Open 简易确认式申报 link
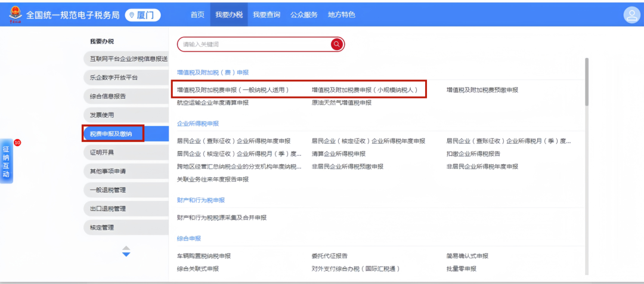This screenshot has width=644, height=284. [x=467, y=256]
